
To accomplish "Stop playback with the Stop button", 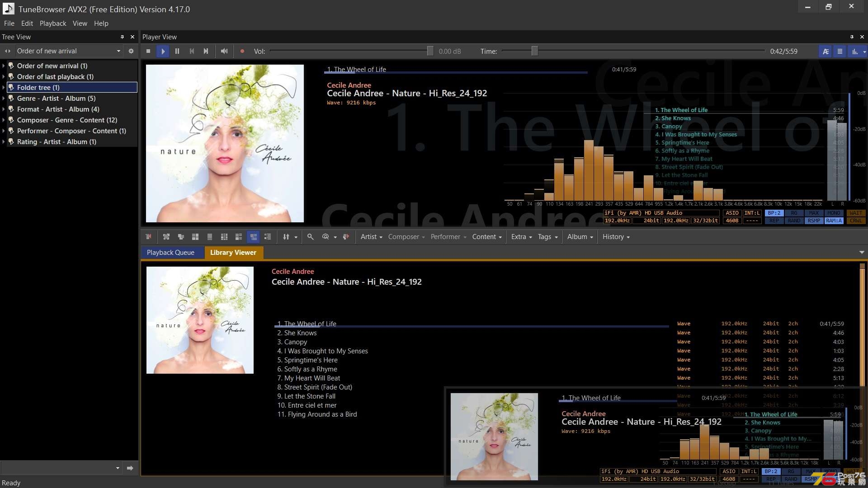I will [x=148, y=51].
